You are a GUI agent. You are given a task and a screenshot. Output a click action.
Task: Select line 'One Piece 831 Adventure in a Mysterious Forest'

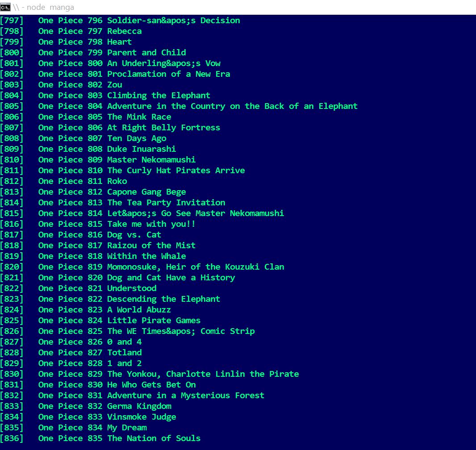151,396
